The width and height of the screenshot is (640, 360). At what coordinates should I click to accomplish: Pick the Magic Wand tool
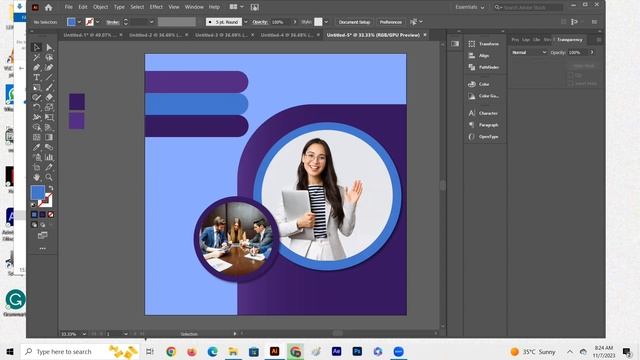[36, 58]
